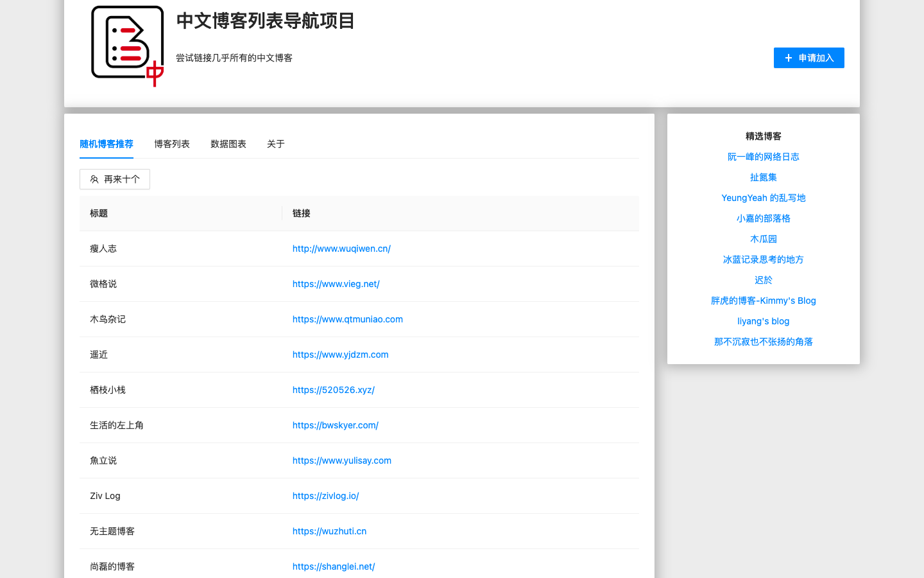This screenshot has width=924, height=578.
Task: Follow the 520526.xyz link
Action: tap(333, 390)
